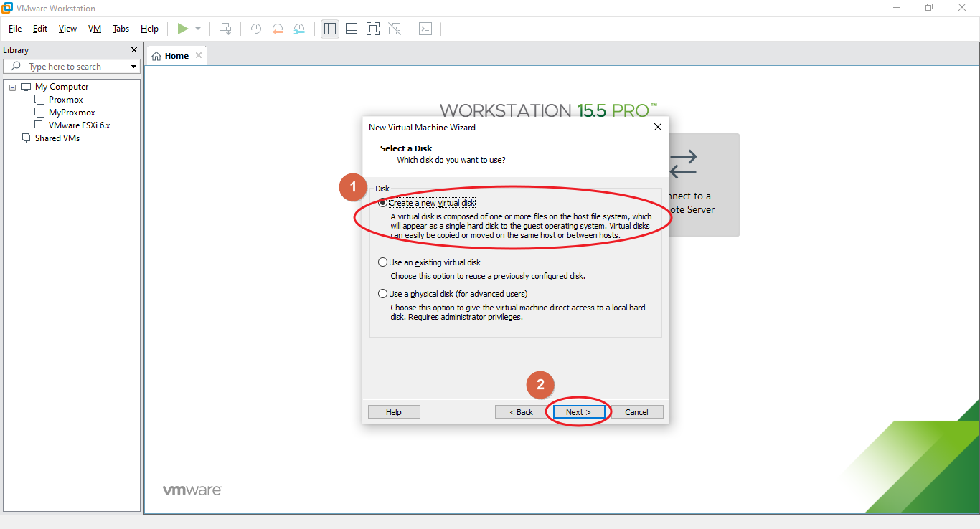Viewport: 980px width, 529px height.
Task: Open the View menu
Action: [x=67, y=29]
